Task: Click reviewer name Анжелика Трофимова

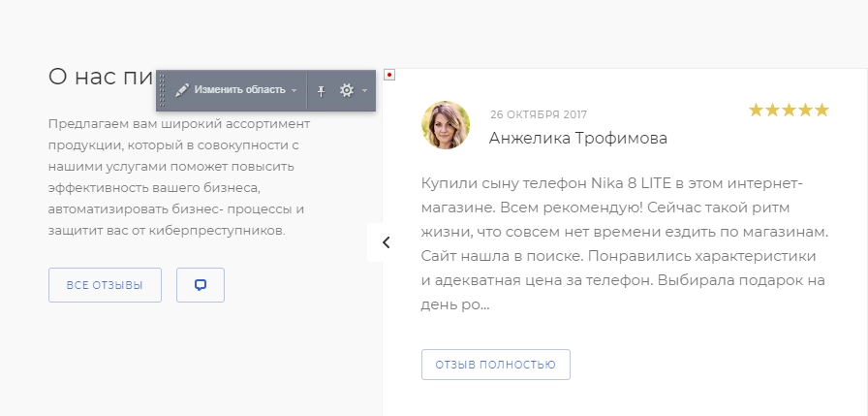Action: pyautogui.click(x=578, y=138)
